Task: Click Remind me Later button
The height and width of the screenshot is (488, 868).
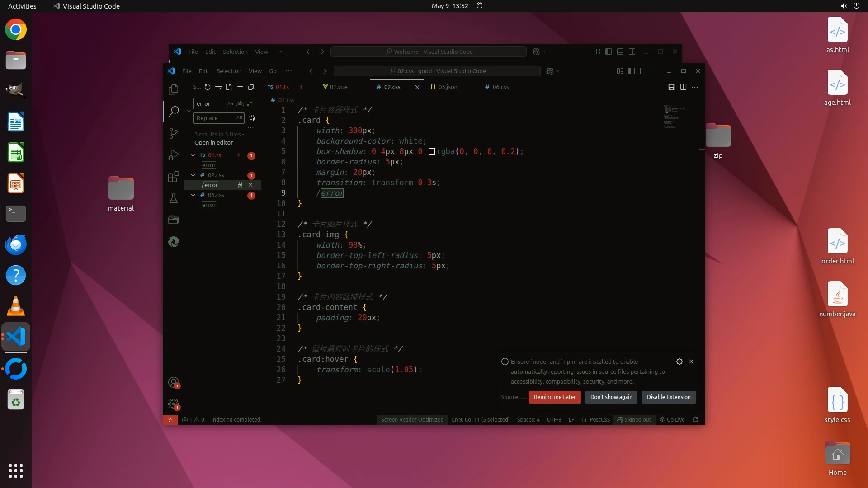Action: click(554, 397)
